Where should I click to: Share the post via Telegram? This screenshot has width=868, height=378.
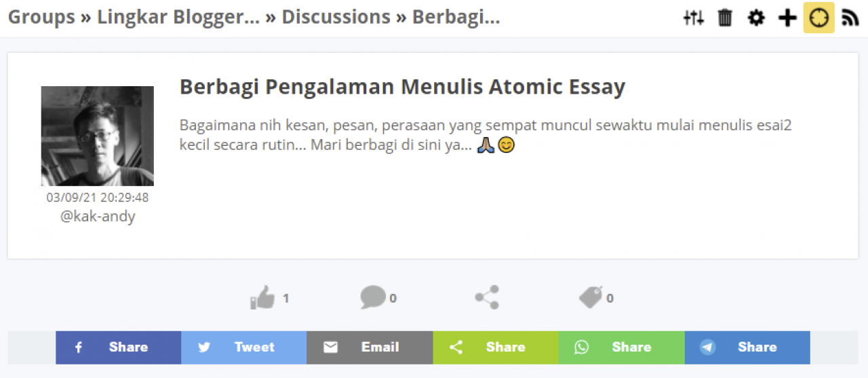[747, 347]
